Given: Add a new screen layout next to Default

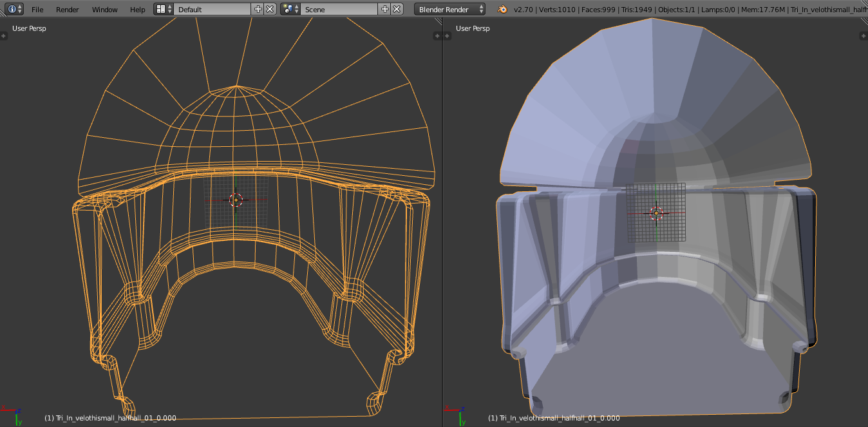Looking at the screenshot, I should [258, 9].
